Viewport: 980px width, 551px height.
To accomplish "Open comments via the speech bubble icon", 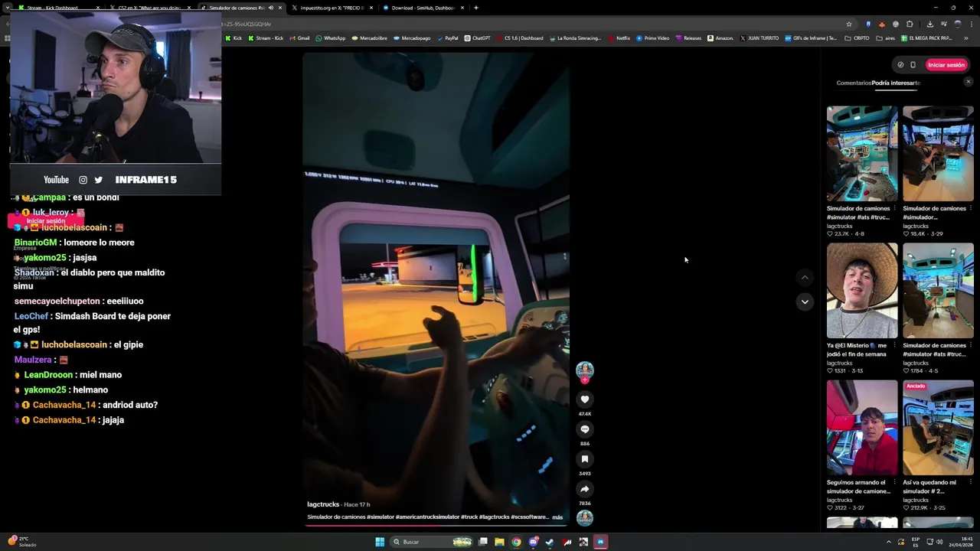I will tap(584, 429).
